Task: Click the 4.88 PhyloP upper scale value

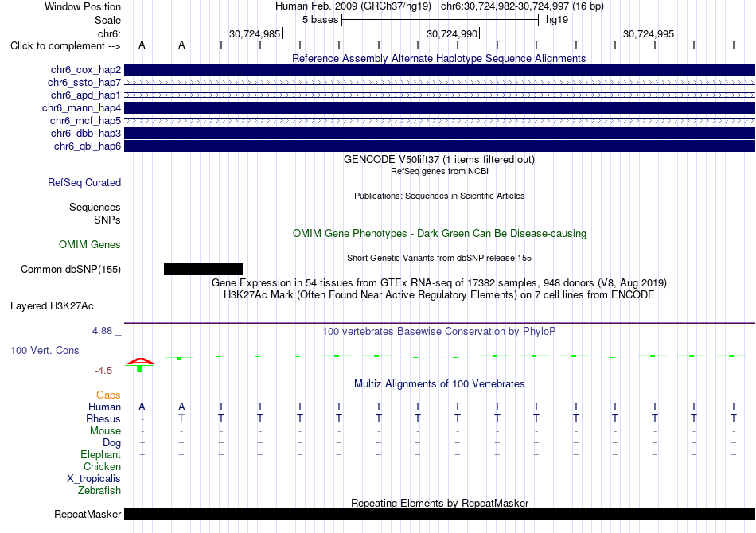Action: [x=102, y=331]
